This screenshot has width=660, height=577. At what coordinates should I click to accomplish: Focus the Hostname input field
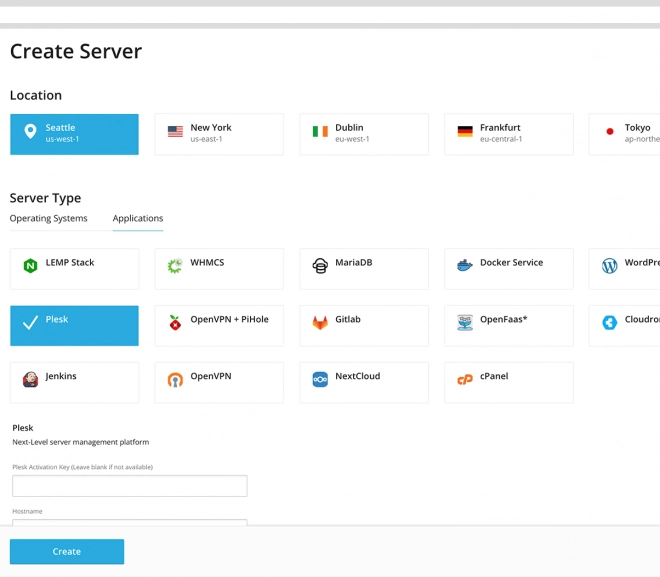point(130,522)
